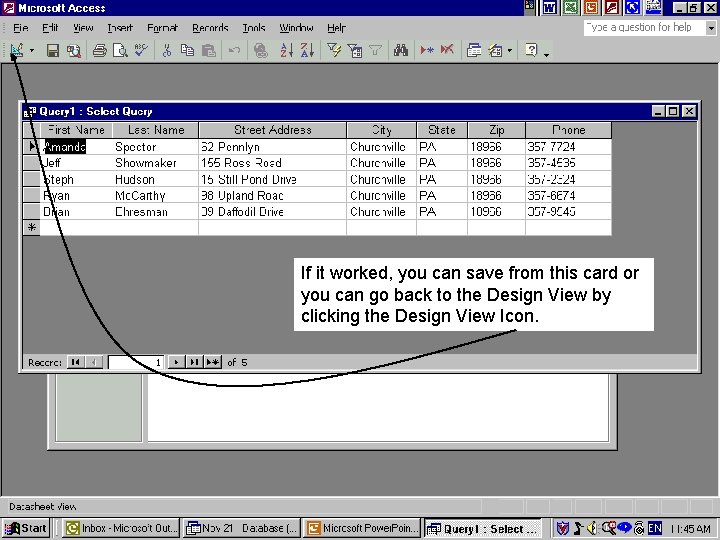720x540 pixels.
Task: Open the Edit menu
Action: [x=50, y=28]
